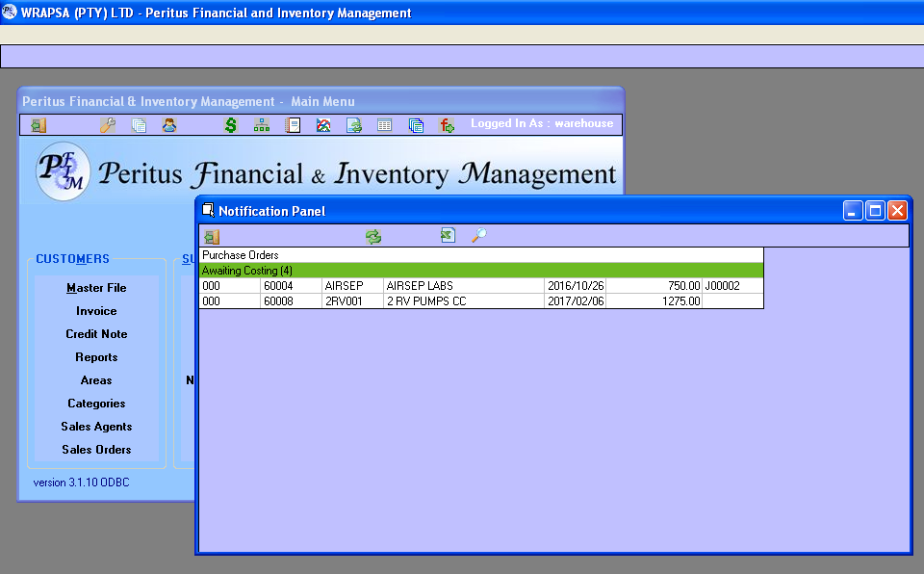Refresh the Notification Panel list

(x=373, y=237)
